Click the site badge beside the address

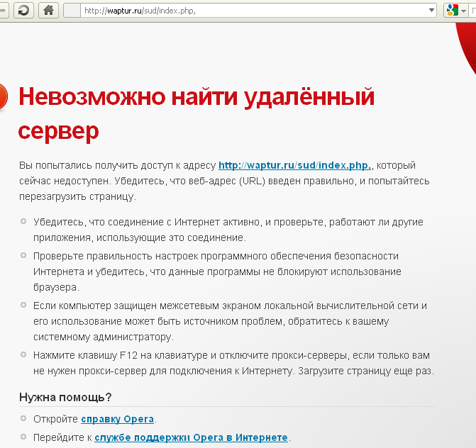tap(72, 11)
